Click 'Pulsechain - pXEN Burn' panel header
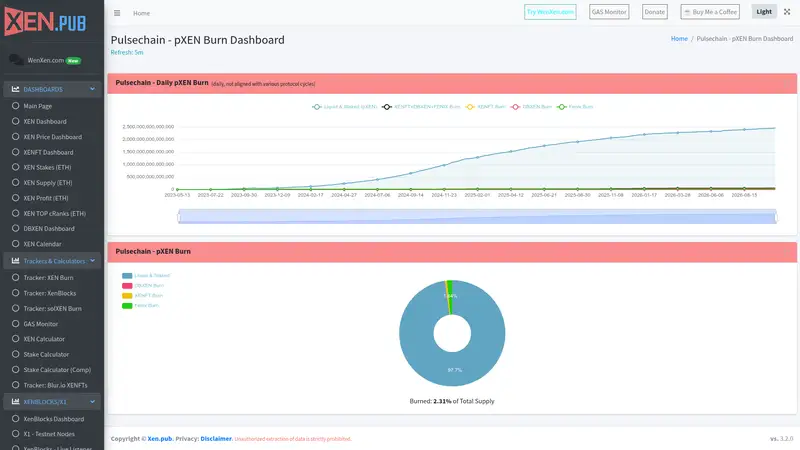Viewport: 800px width, 450px height. (x=452, y=252)
